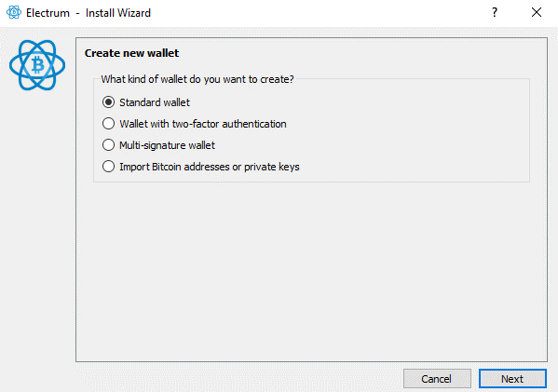The image size is (558, 392).
Task: Click the "Standard wallet" label text
Action: tap(155, 102)
